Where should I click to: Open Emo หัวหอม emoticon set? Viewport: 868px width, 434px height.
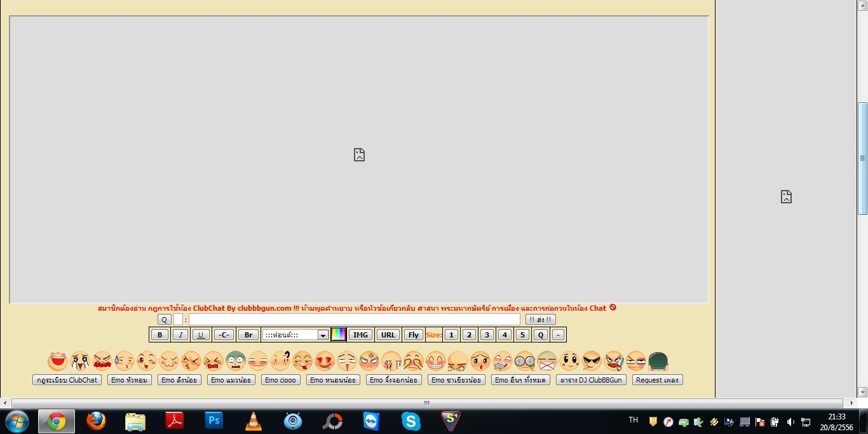pos(129,380)
